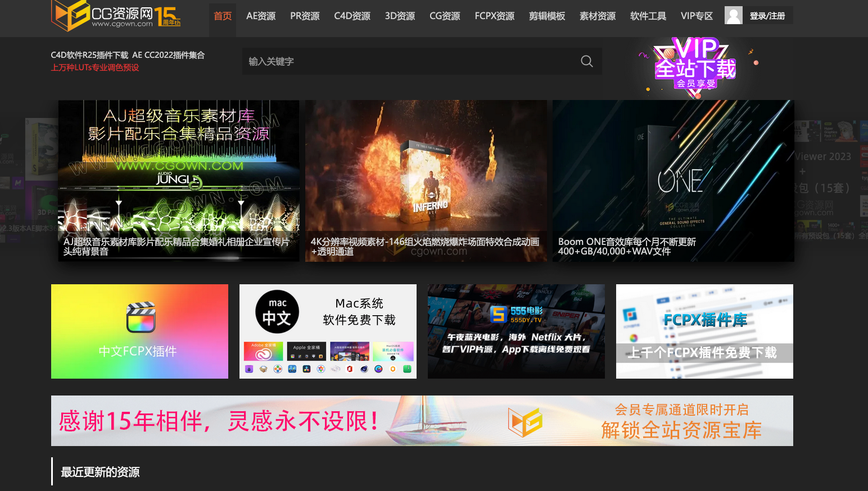Viewport: 868px width, 491px height.
Task: Click the user avatar icon
Action: (x=734, y=15)
